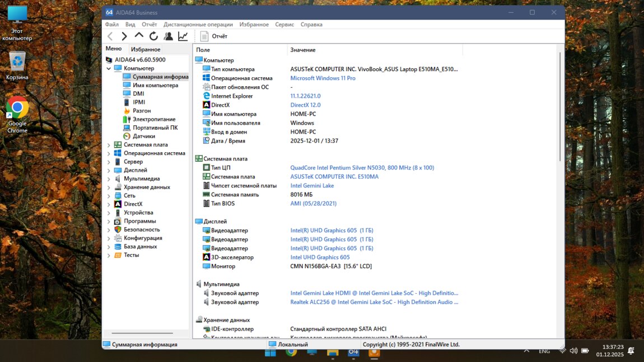This screenshot has height=362, width=644.
Task: Click the Forward navigation arrow in toolbar
Action: [124, 36]
